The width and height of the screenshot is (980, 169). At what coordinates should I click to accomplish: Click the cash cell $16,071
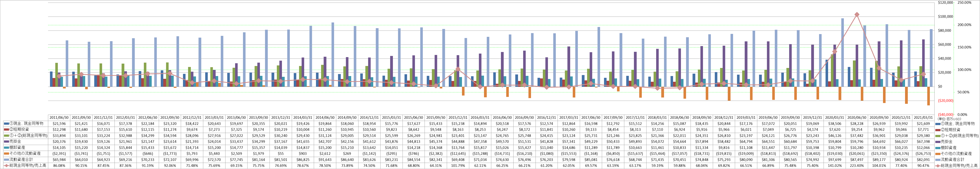103,124
